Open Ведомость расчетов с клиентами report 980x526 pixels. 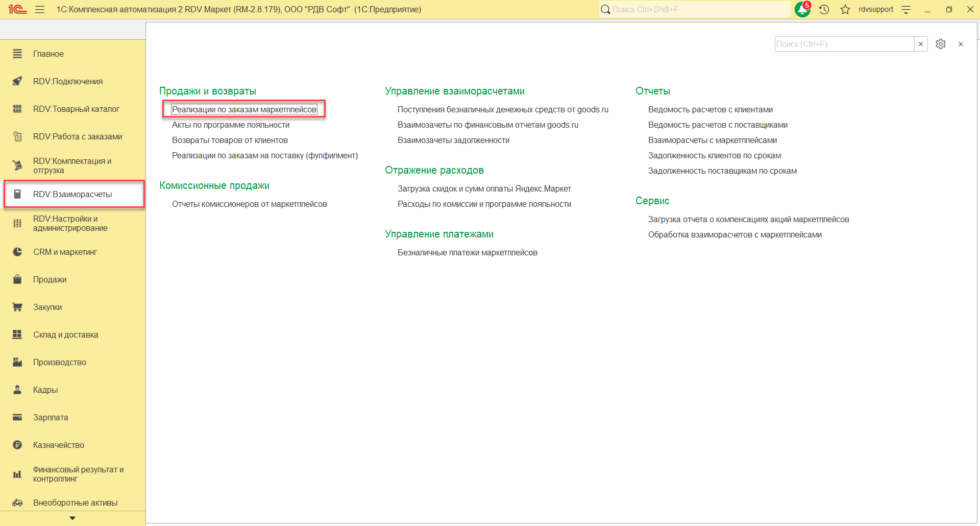[710, 109]
